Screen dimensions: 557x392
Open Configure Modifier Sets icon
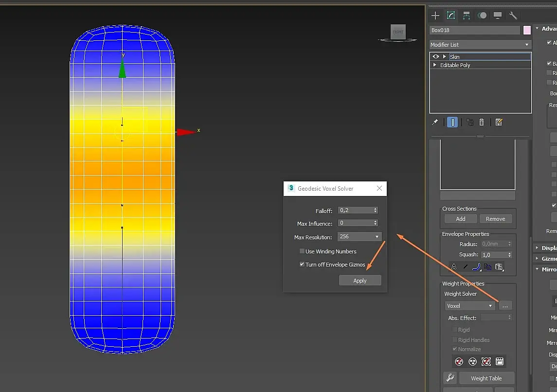pyautogui.click(x=499, y=123)
